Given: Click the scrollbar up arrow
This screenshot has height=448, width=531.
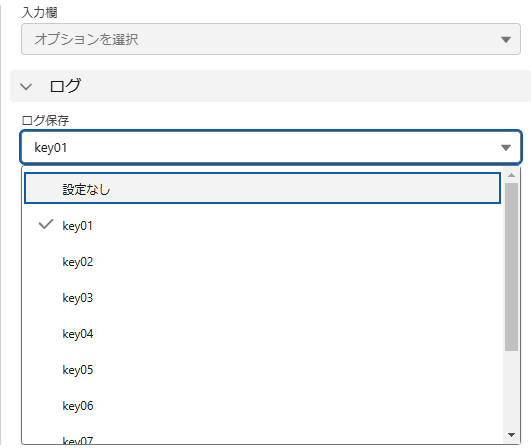Looking at the screenshot, I should (x=511, y=175).
